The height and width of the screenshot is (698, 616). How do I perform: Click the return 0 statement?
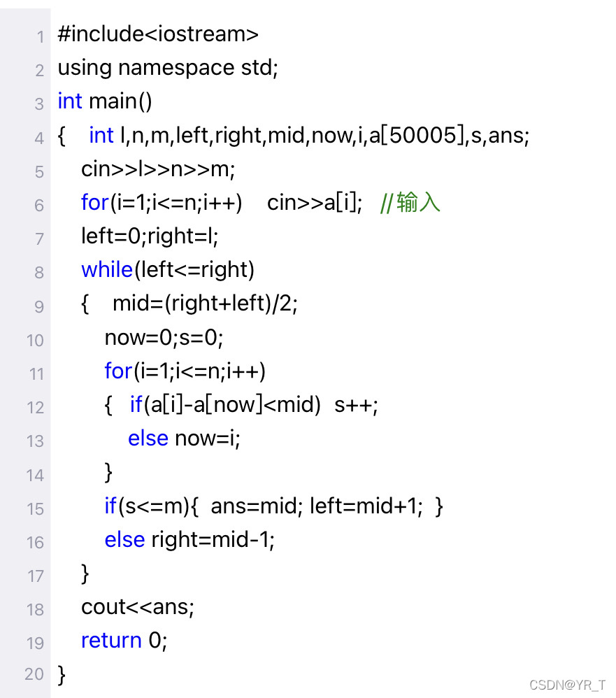[122, 640]
